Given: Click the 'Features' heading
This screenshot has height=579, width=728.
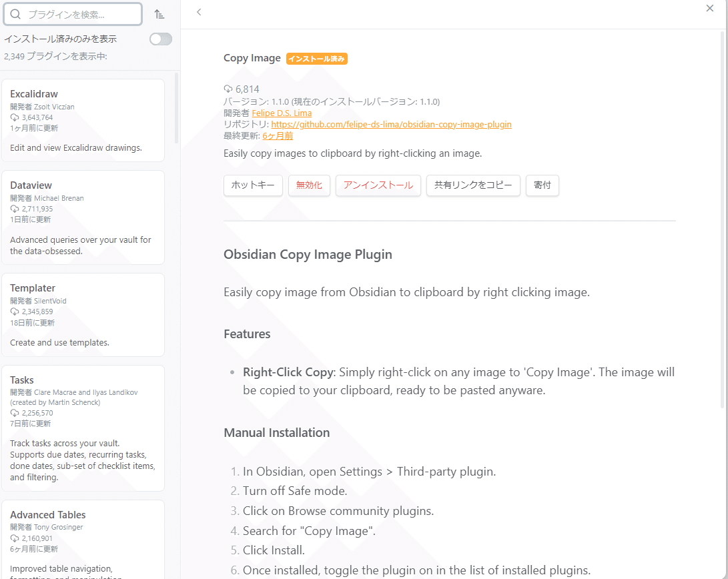Looking at the screenshot, I should (247, 334).
